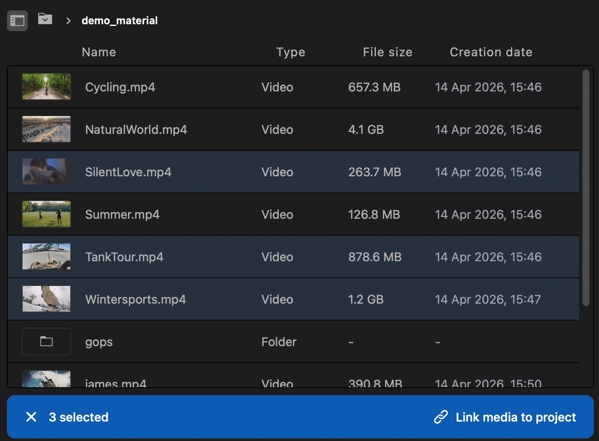Select the demo_material breadcrumb
The width and height of the screenshot is (599, 441).
[120, 21]
